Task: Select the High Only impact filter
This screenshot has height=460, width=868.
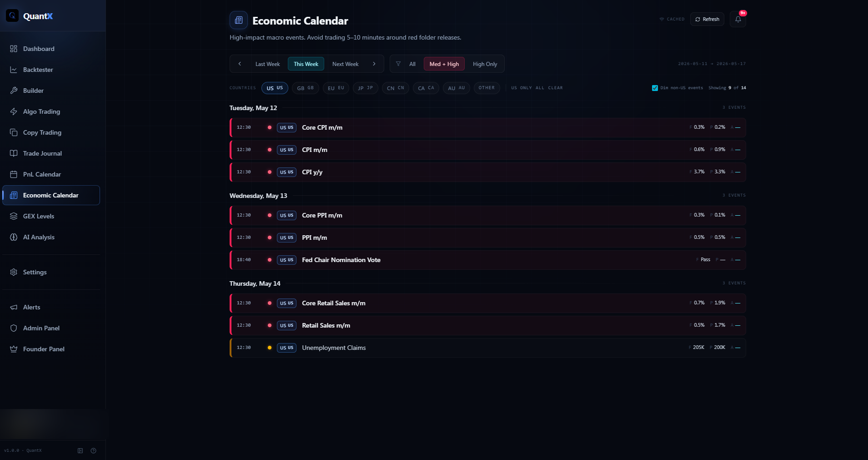Action: click(x=485, y=64)
